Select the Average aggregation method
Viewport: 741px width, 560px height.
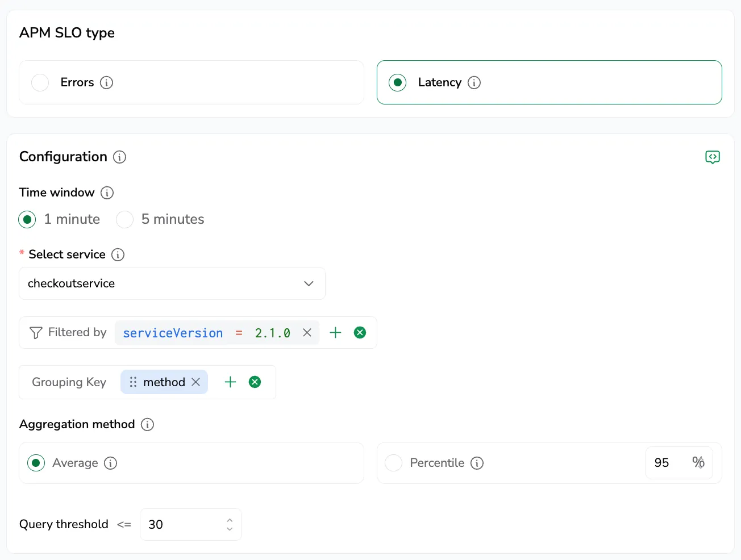click(x=36, y=463)
